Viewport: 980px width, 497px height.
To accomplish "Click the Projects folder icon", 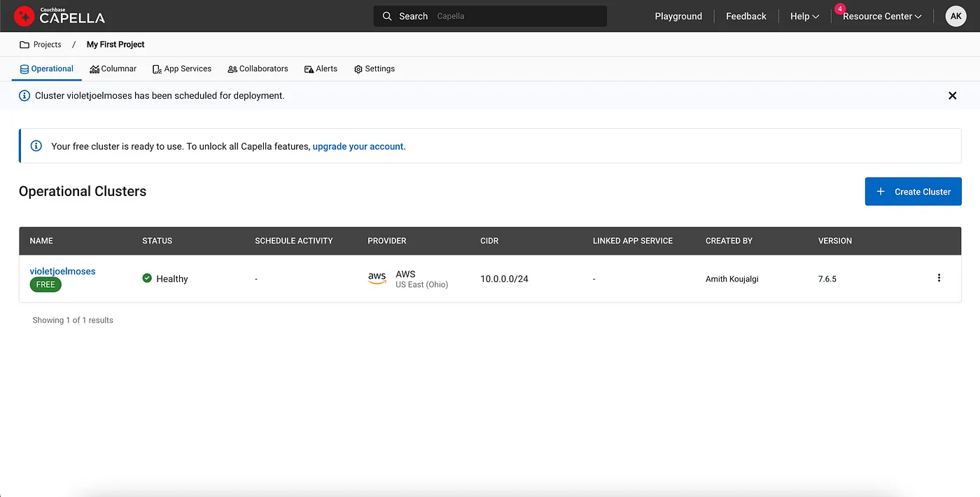I will coord(24,44).
